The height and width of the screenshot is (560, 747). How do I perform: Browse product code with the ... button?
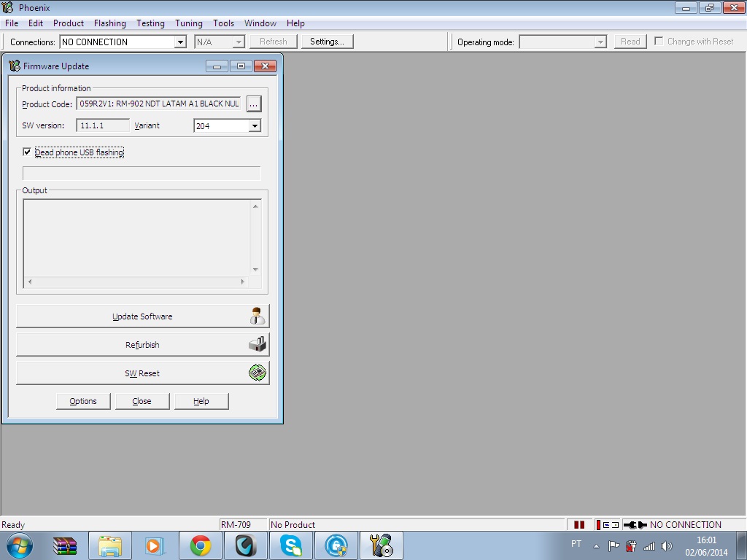tap(253, 104)
